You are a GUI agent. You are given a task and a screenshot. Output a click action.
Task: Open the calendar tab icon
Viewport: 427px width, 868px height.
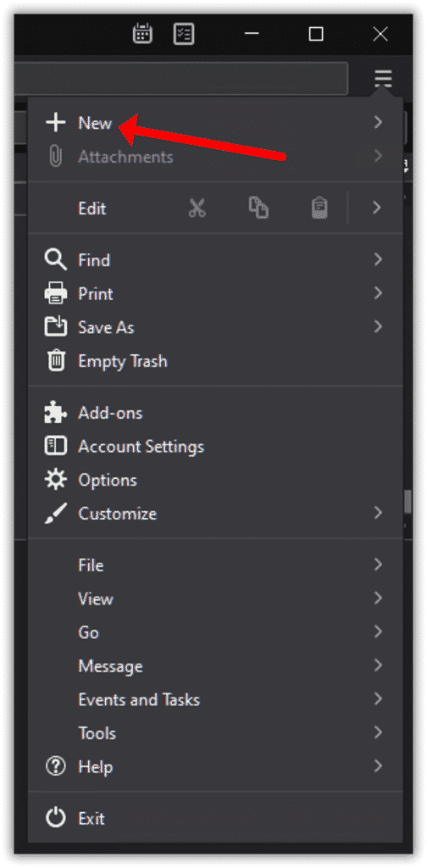coord(142,34)
